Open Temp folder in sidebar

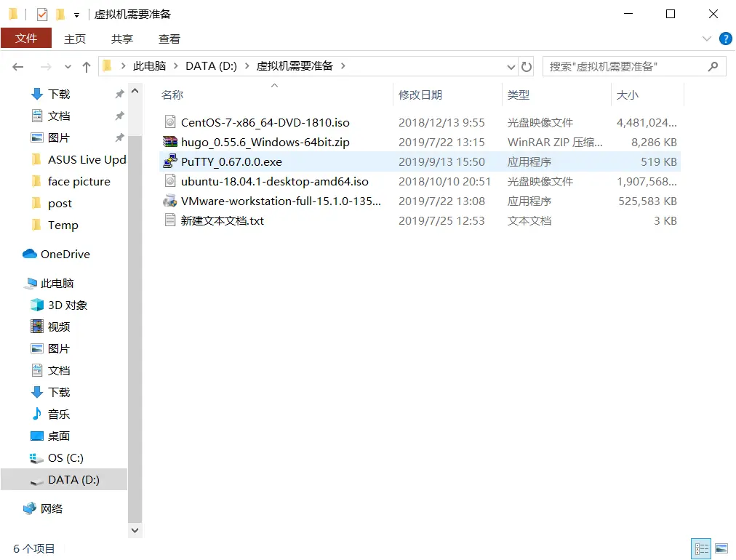pos(55,225)
